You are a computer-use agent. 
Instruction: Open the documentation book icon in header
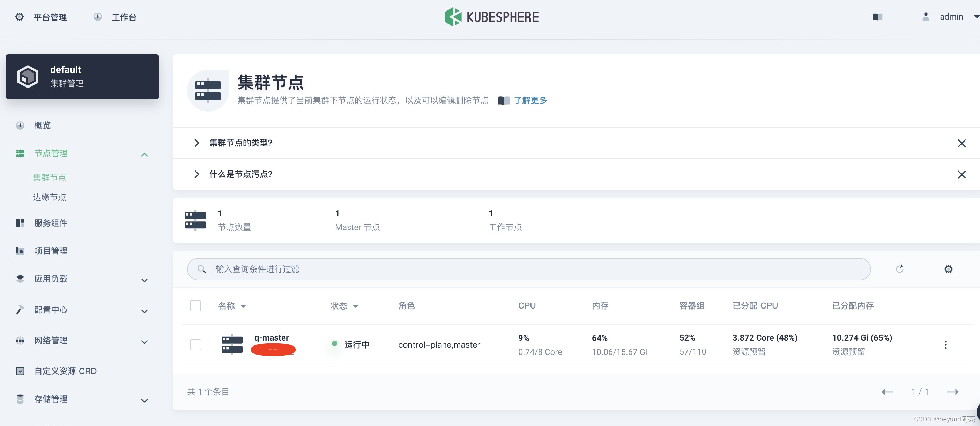point(877,17)
